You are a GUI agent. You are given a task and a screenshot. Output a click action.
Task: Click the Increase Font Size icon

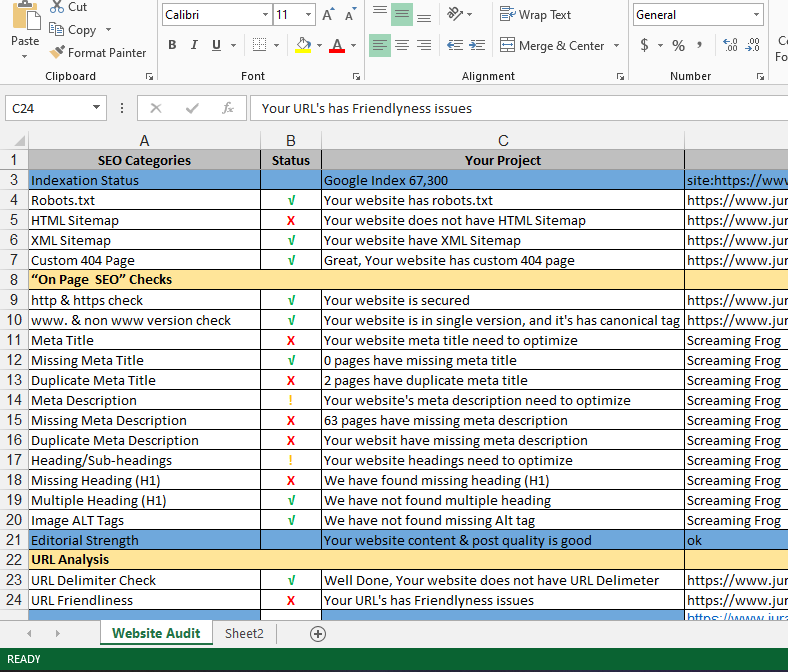(328, 15)
